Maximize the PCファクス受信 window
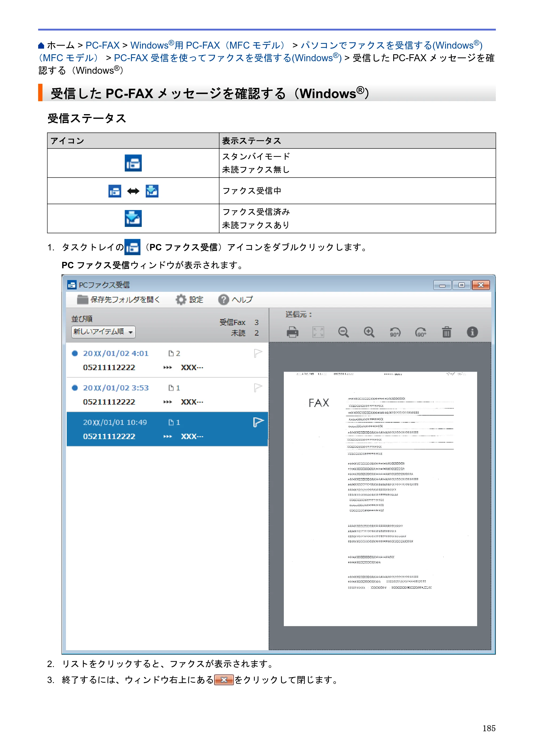The height and width of the screenshot is (756, 534). [x=461, y=285]
